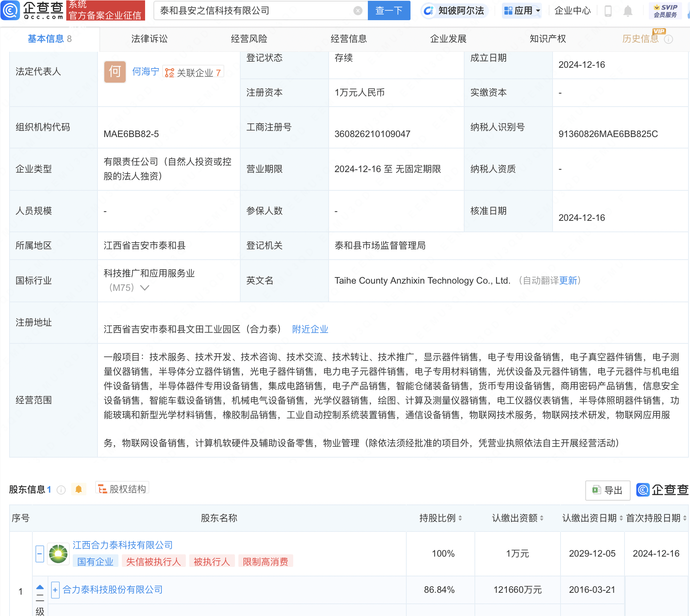Switch to 法律诉讼 tab
The image size is (690, 616).
click(149, 39)
